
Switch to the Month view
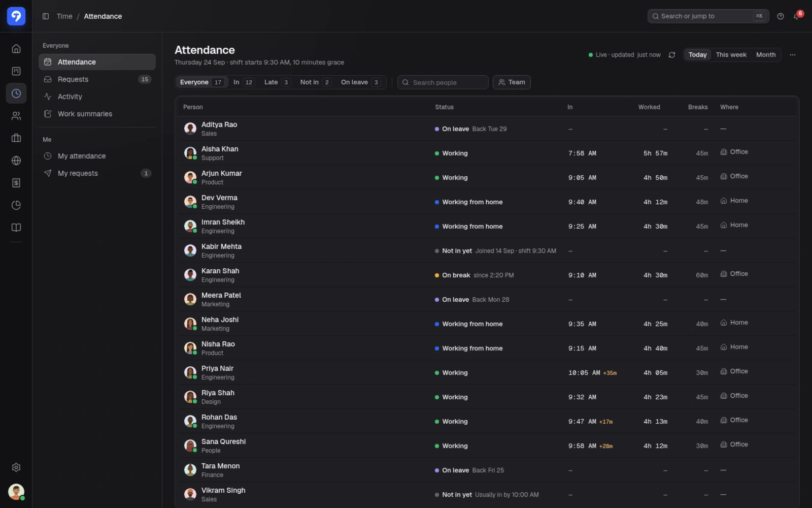coord(766,55)
